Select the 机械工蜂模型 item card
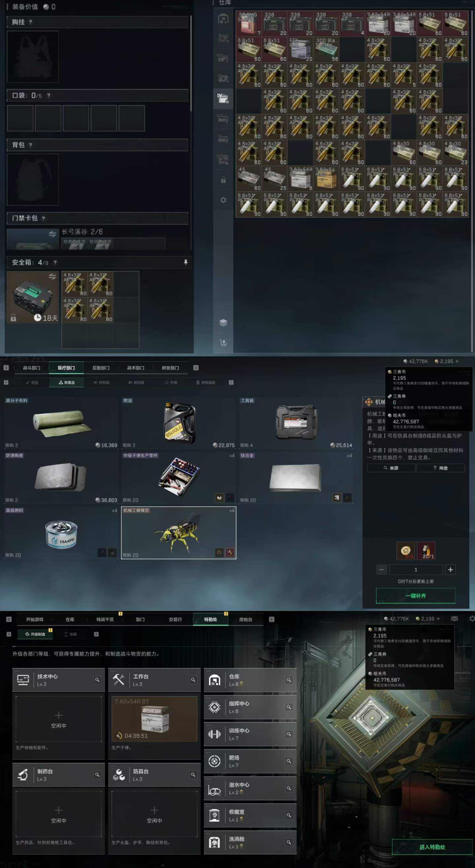The image size is (475, 868). [178, 533]
